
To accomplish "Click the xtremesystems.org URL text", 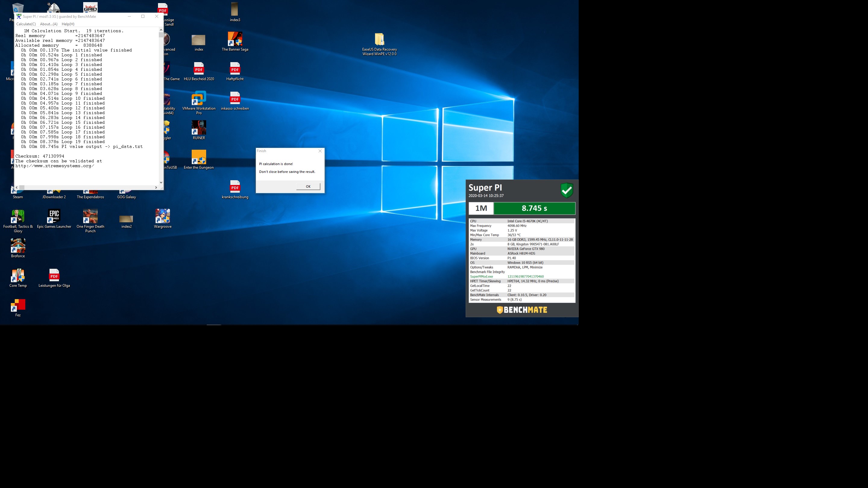I will (x=55, y=166).
